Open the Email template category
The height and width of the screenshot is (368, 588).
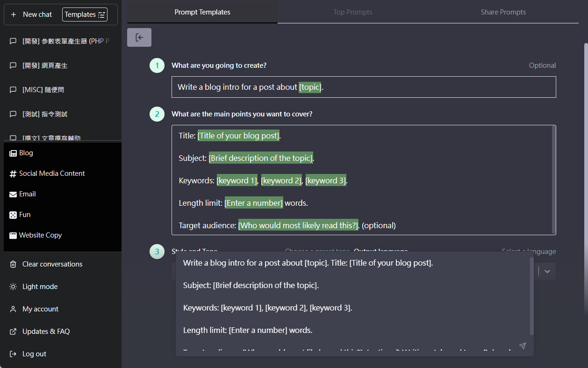tap(27, 194)
